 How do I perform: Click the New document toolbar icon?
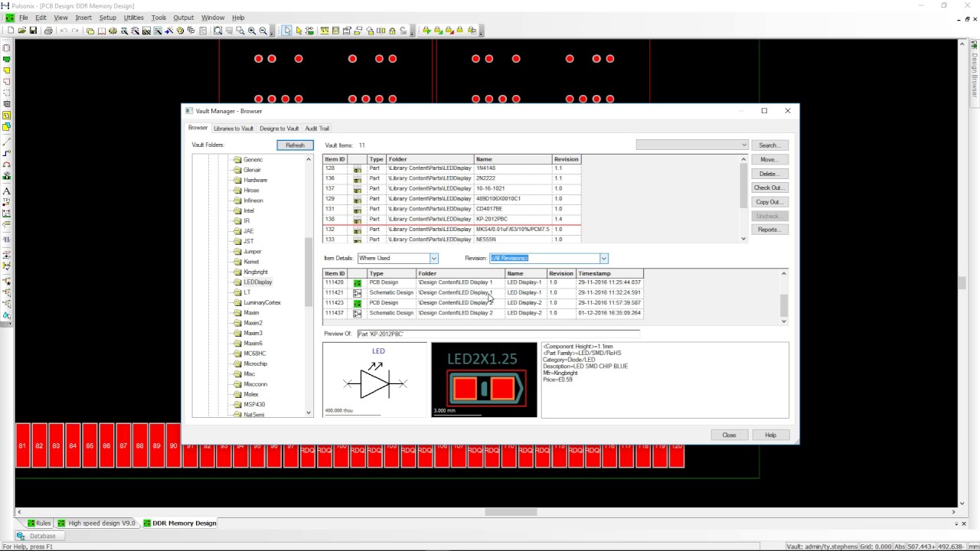click(x=11, y=31)
